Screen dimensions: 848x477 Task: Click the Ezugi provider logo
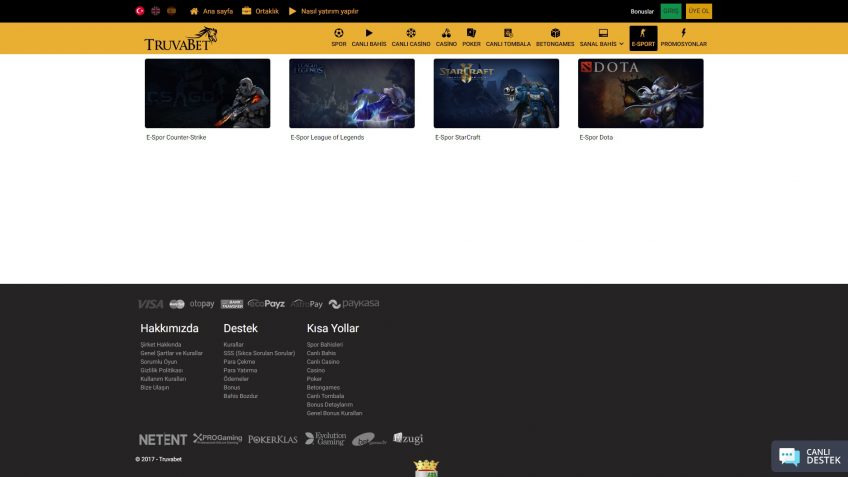tap(408, 439)
